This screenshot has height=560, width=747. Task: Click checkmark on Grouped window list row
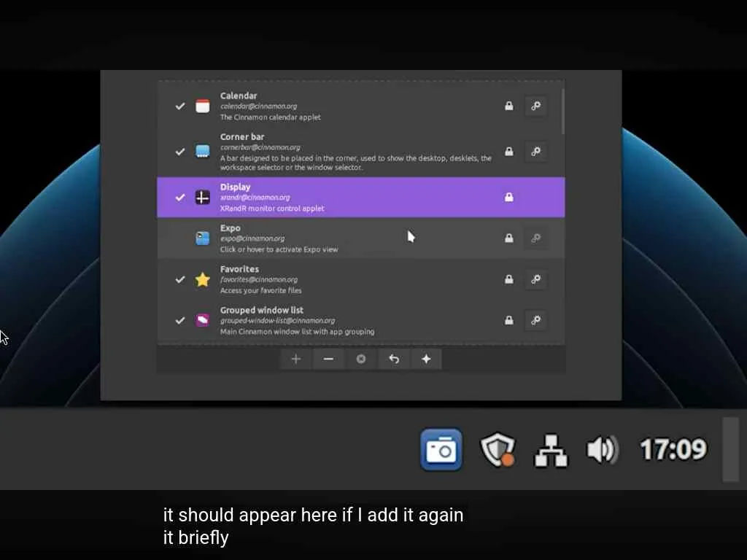click(x=179, y=321)
